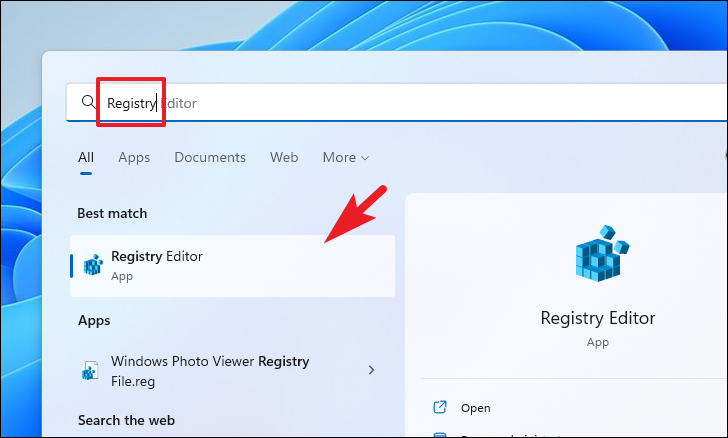This screenshot has height=438, width=728.
Task: Click the Best match heading
Action: [112, 213]
